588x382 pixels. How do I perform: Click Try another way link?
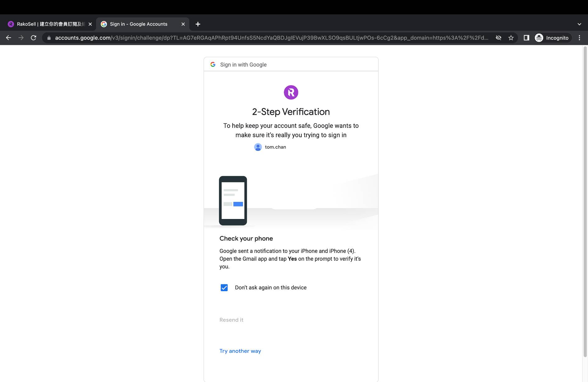pyautogui.click(x=240, y=351)
